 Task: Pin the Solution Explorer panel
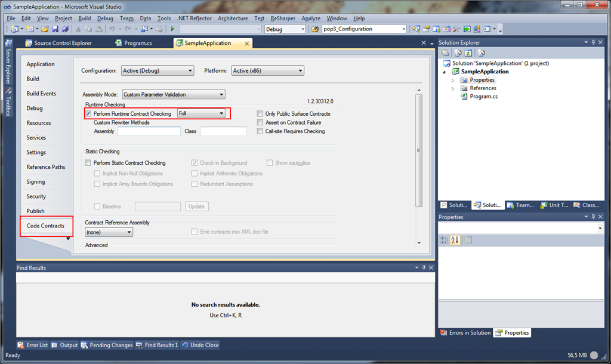[594, 42]
